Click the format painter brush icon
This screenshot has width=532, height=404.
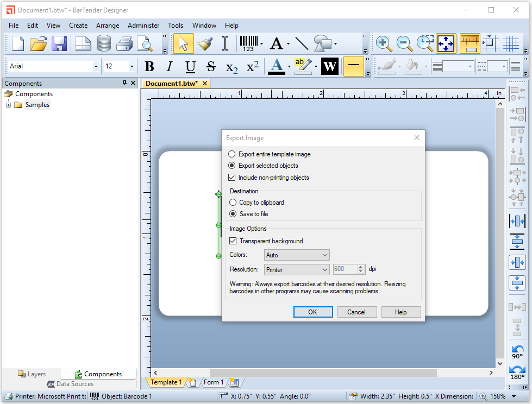click(205, 43)
